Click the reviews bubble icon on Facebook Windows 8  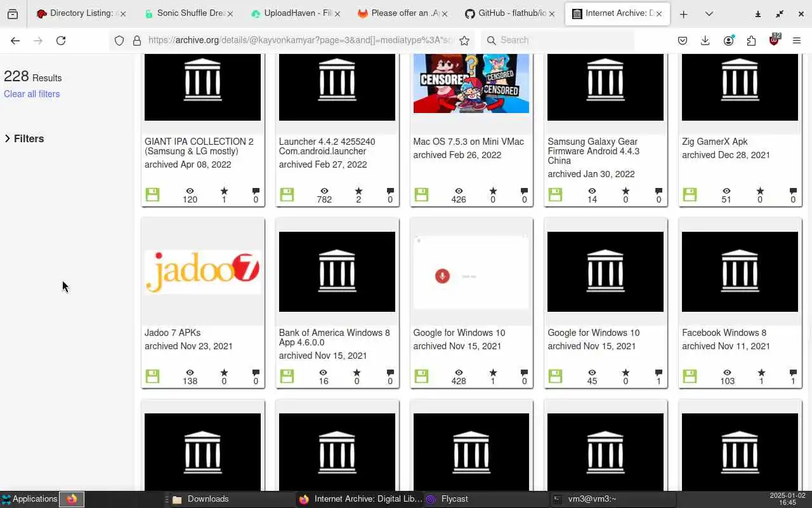[x=793, y=372]
